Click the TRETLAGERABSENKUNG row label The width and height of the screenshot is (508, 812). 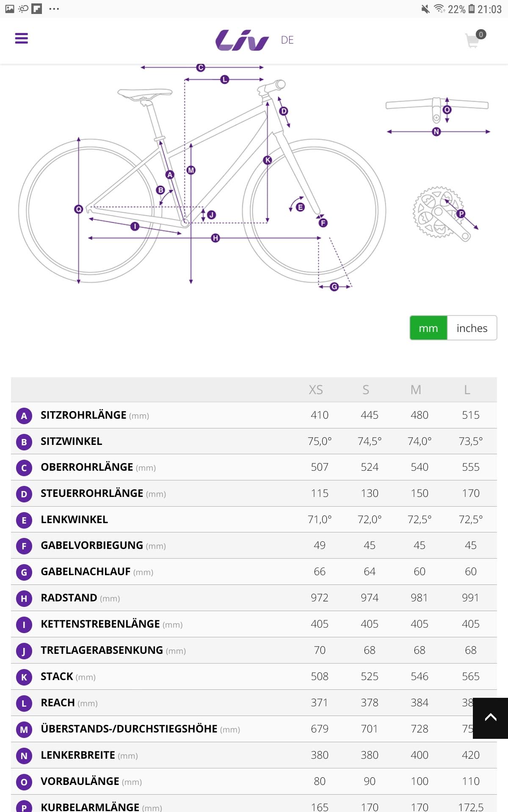[102, 650]
